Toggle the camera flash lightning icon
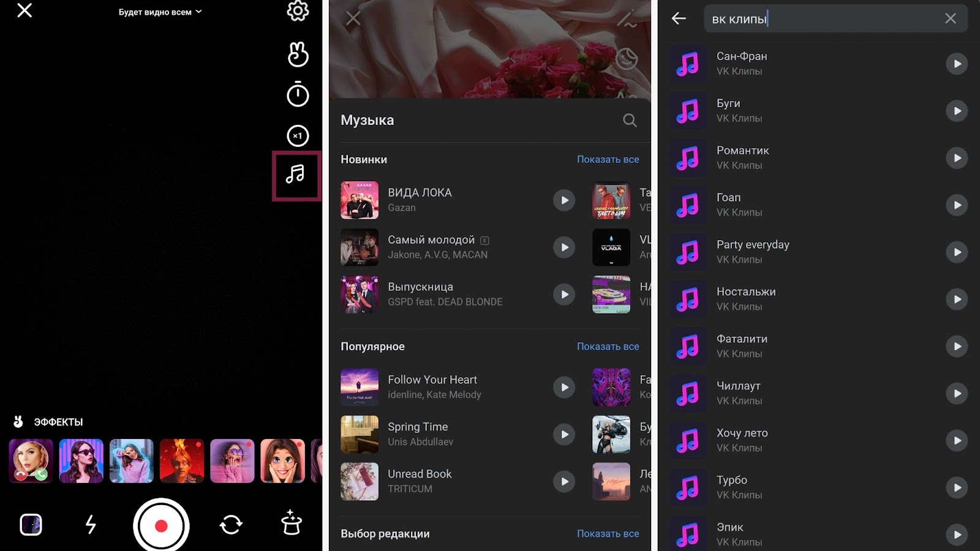Viewport: 980px width, 551px height. click(91, 525)
